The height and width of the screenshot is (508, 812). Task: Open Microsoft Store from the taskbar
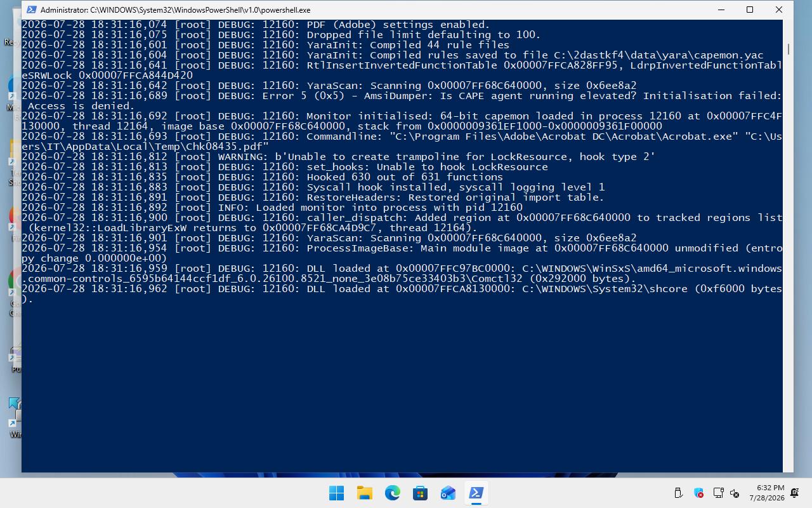[x=420, y=493]
